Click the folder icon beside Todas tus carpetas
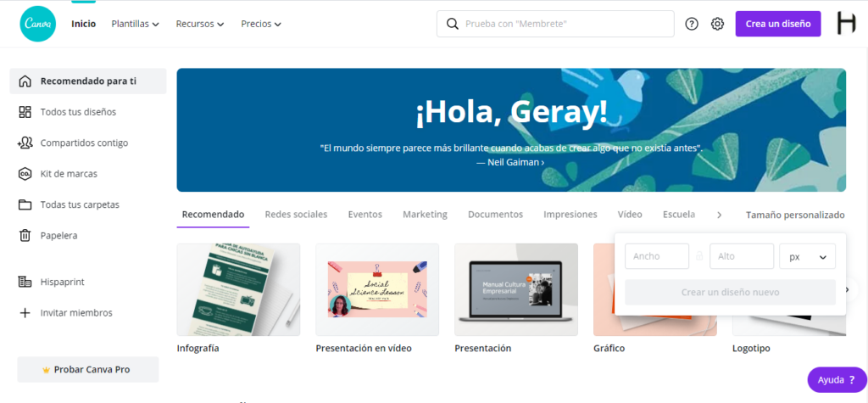 25,204
